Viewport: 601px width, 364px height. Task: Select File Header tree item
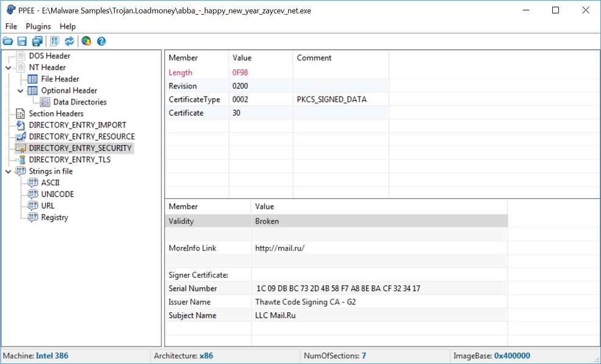(x=60, y=79)
